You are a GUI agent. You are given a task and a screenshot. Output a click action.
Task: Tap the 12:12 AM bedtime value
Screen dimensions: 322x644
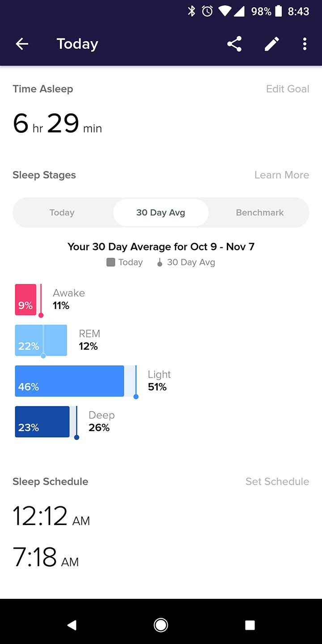(51, 516)
